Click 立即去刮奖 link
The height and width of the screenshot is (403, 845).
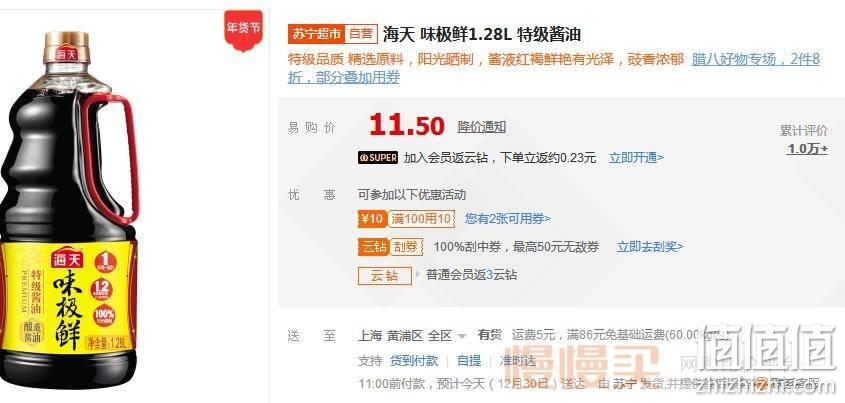[x=650, y=247]
